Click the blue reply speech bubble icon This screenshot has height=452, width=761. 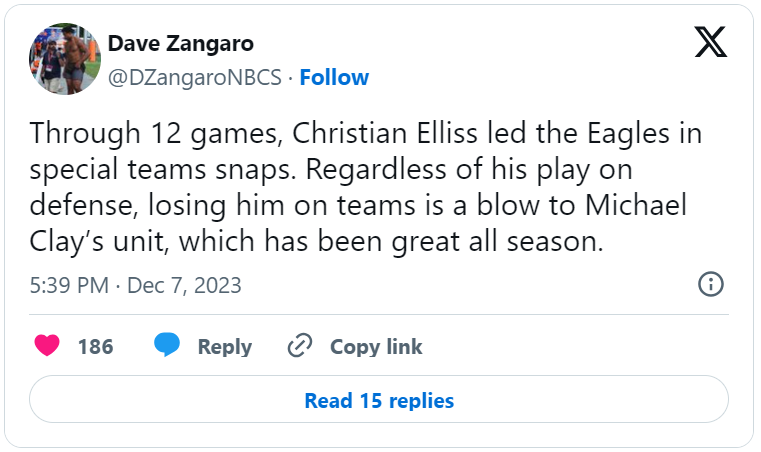click(x=167, y=346)
